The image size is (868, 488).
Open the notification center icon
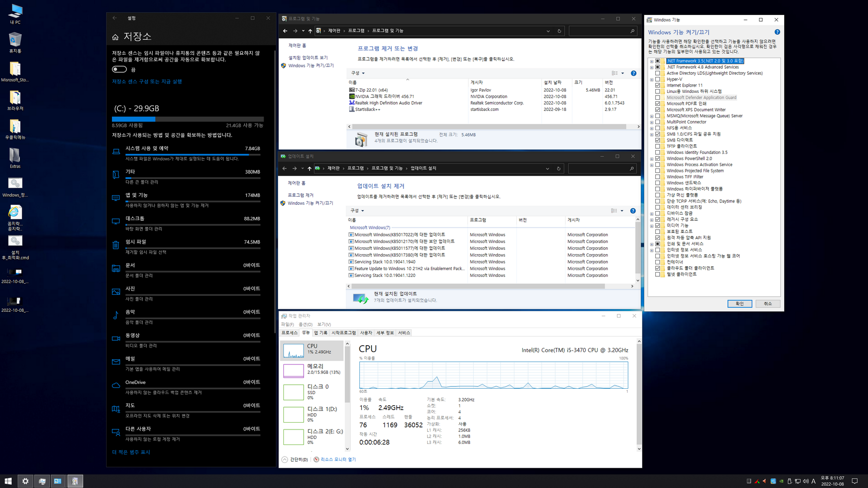pos(855,481)
